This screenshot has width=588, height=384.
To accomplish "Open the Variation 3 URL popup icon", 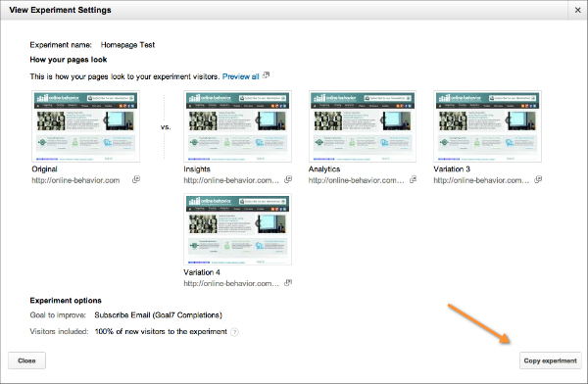I will coord(538,179).
